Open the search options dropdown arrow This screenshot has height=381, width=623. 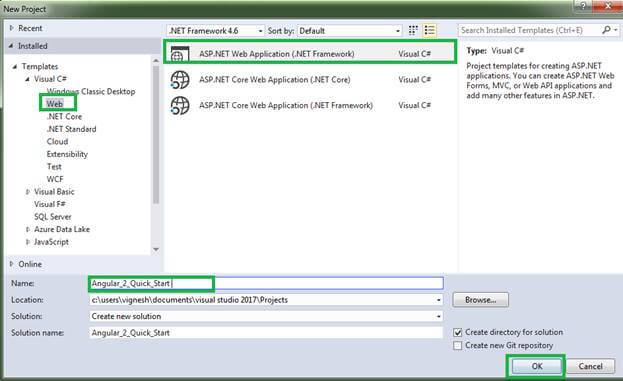616,30
